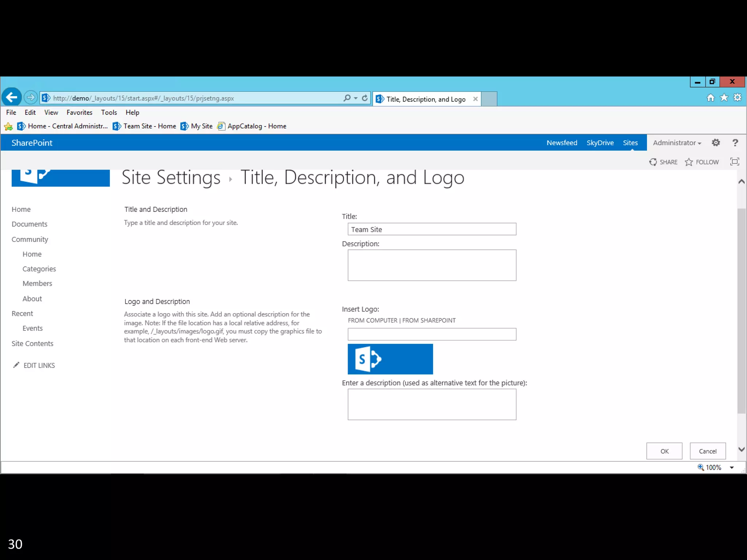Click the EDIT LINKS pencil icon
The height and width of the screenshot is (560, 747).
point(16,365)
